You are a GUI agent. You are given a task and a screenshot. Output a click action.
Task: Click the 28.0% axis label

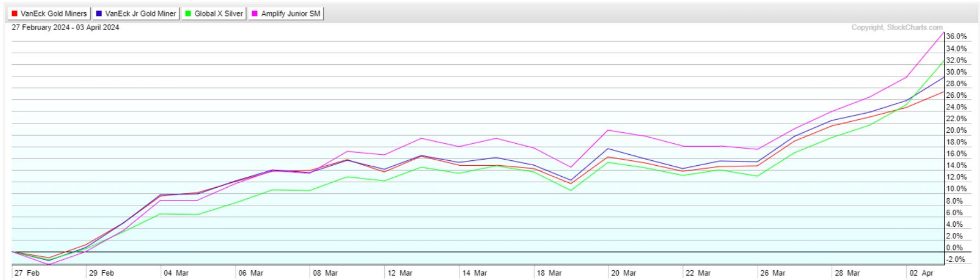pyautogui.click(x=957, y=84)
